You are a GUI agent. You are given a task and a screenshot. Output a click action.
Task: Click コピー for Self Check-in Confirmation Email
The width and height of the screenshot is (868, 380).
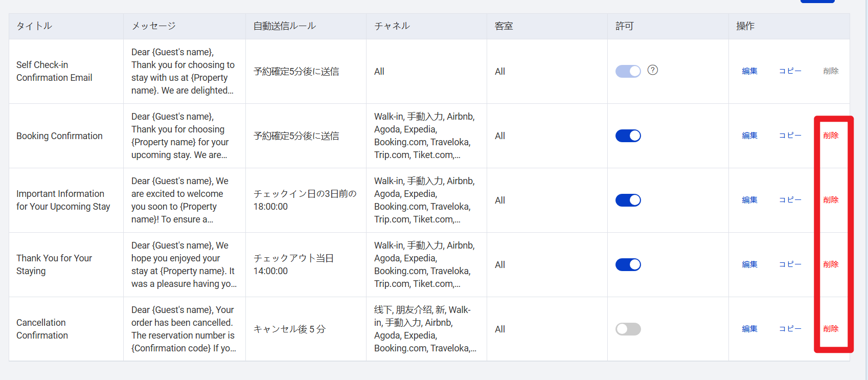click(790, 71)
